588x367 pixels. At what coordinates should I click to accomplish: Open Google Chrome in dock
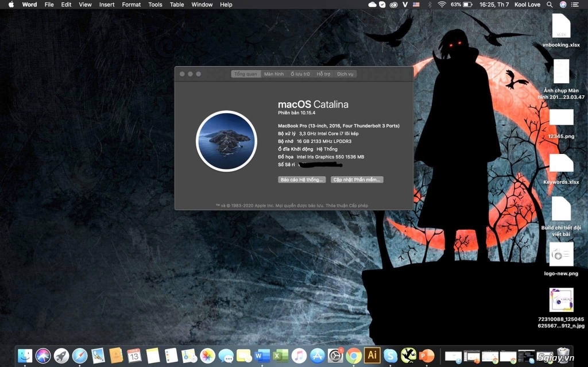coord(354,356)
